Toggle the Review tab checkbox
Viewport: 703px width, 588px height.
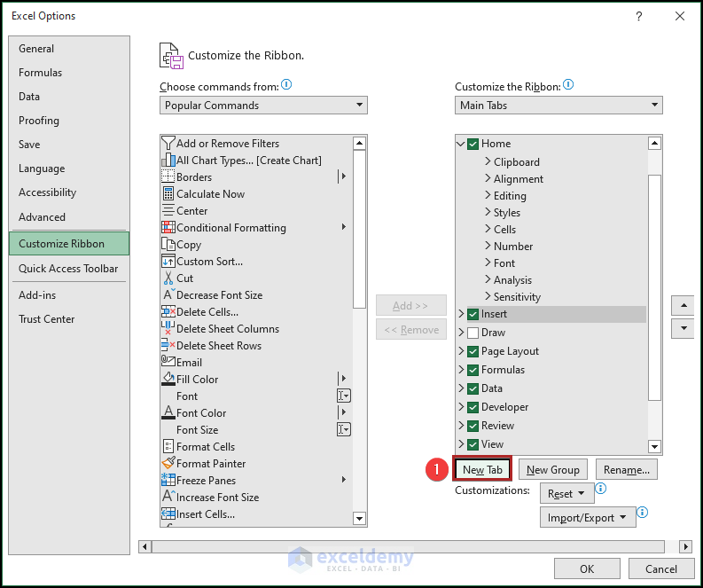pyautogui.click(x=473, y=426)
